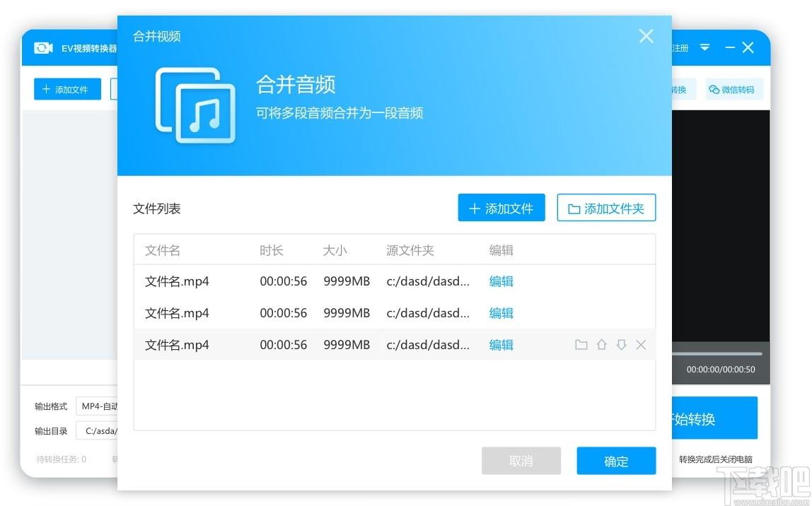Click 开始转换 button in main window
This screenshot has width=812, height=506.
[714, 418]
